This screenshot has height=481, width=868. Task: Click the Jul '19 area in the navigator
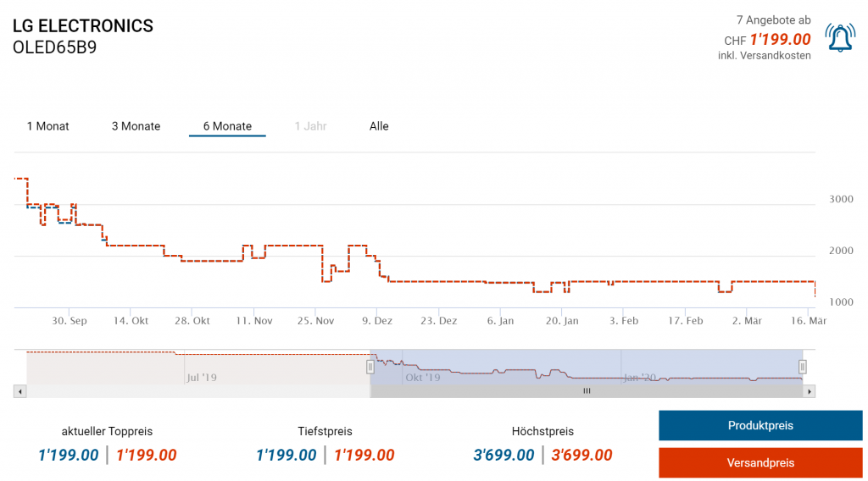(201, 377)
